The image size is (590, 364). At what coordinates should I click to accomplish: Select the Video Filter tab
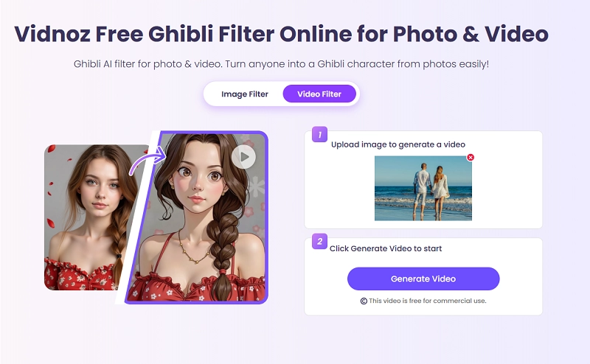[319, 94]
